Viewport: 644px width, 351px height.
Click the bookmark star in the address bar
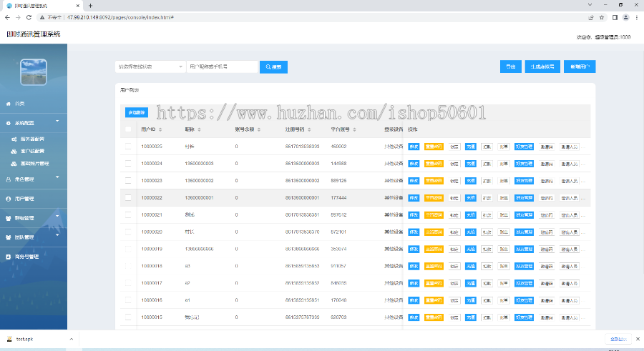(x=602, y=17)
